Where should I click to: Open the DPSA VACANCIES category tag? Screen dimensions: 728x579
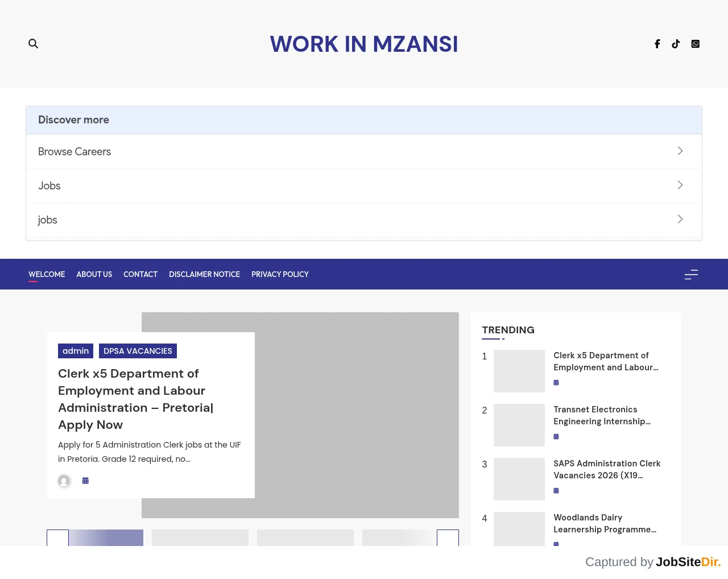click(x=138, y=351)
